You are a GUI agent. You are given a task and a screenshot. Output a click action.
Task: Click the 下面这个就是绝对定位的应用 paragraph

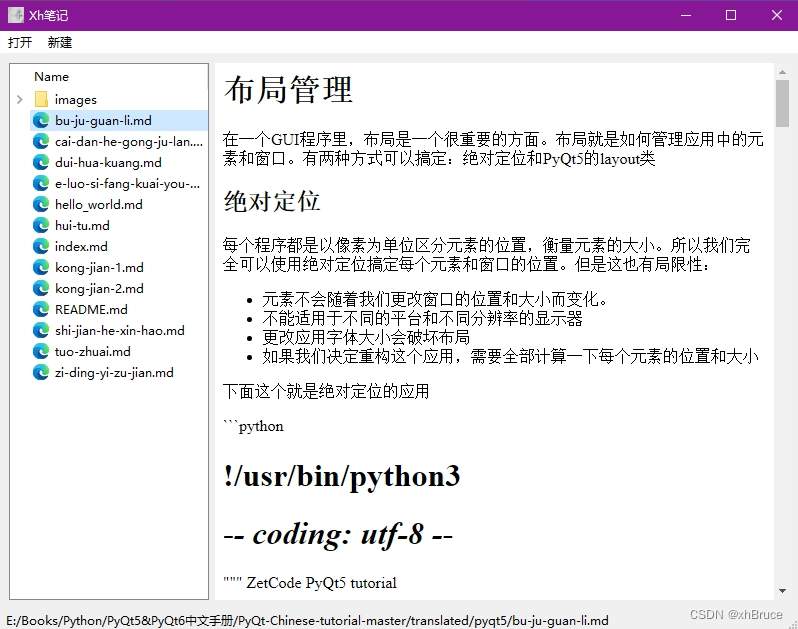click(x=326, y=391)
